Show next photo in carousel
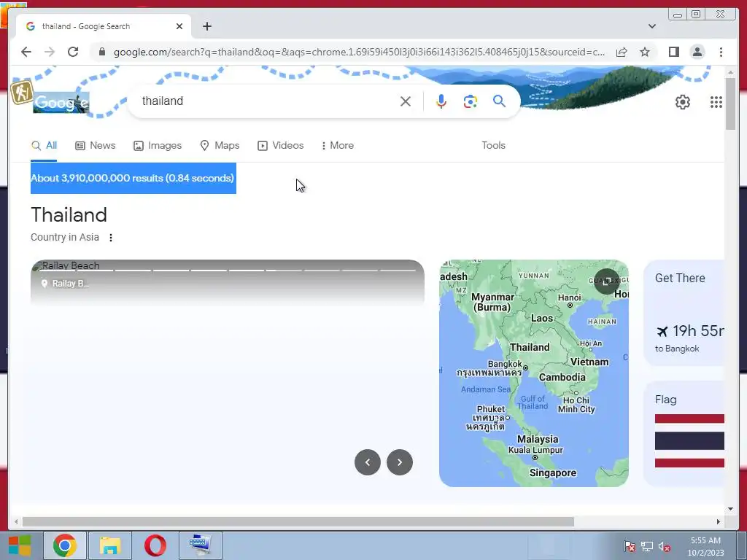747x560 pixels. tap(400, 462)
